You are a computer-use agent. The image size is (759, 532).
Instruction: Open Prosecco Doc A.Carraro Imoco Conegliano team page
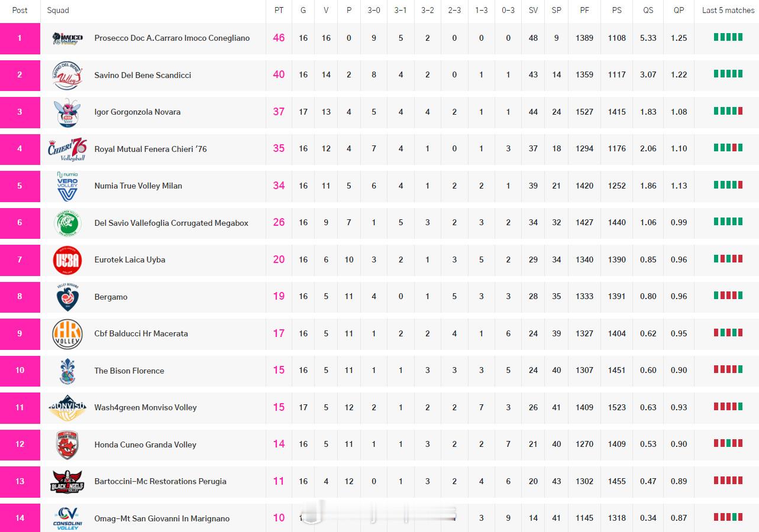(x=172, y=38)
